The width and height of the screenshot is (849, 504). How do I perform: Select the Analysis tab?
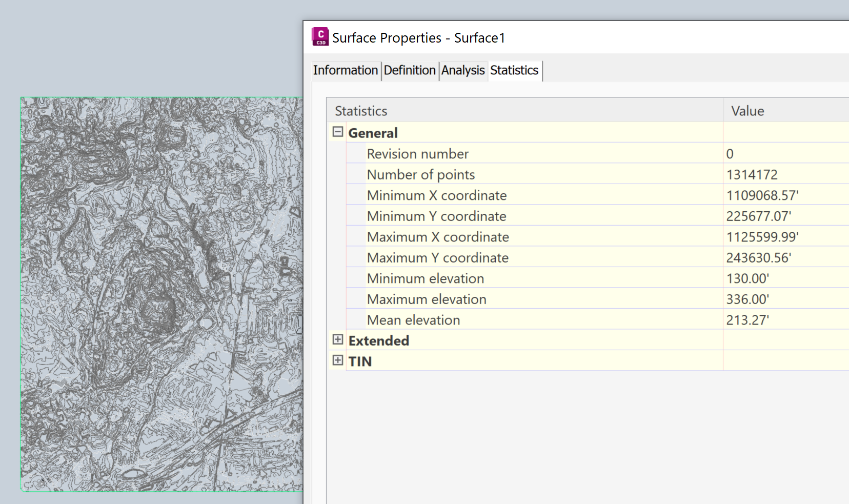click(x=462, y=70)
